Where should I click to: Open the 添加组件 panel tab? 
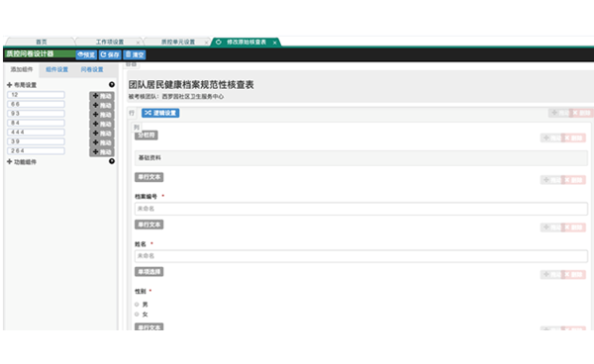[22, 69]
